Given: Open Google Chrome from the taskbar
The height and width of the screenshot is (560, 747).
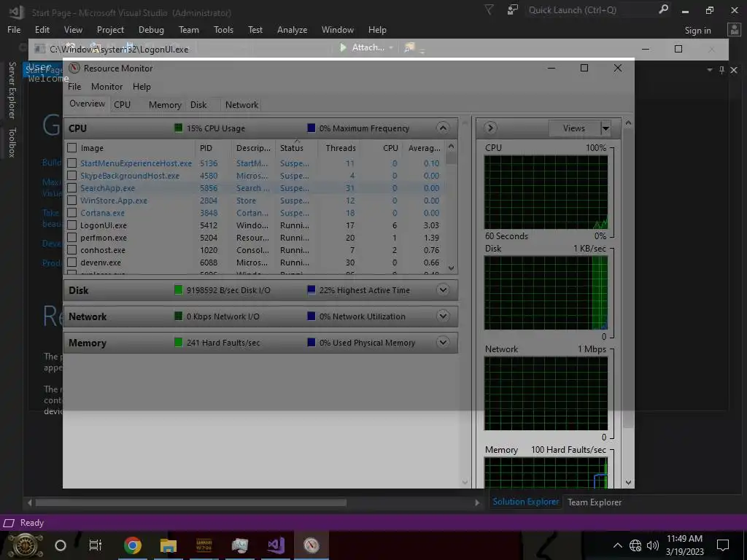Looking at the screenshot, I should (x=133, y=545).
